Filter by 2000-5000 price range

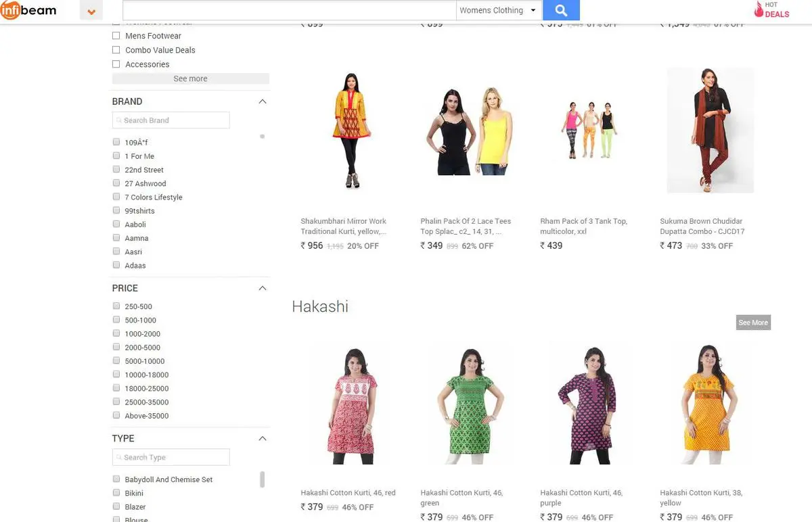[x=116, y=346]
